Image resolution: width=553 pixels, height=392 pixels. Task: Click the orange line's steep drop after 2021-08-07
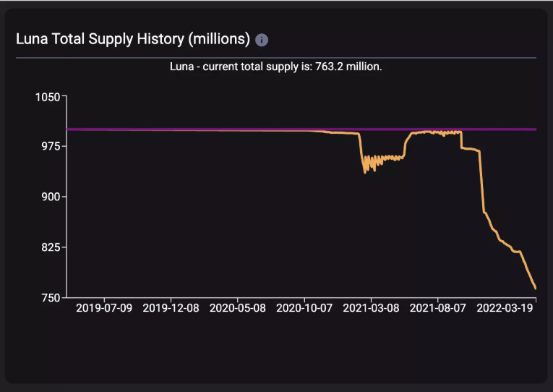(x=481, y=182)
